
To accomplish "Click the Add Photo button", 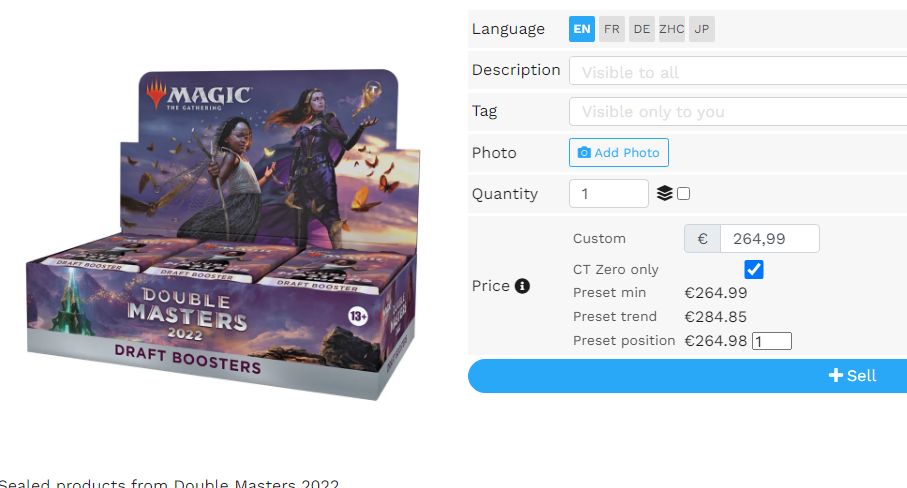I will [618, 153].
